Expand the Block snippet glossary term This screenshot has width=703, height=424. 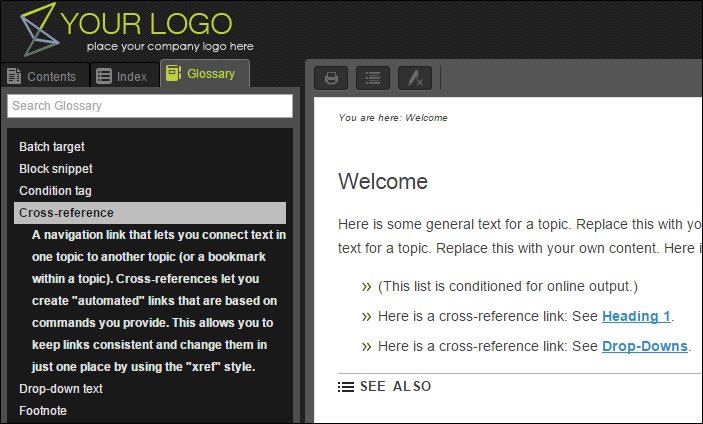(56, 169)
